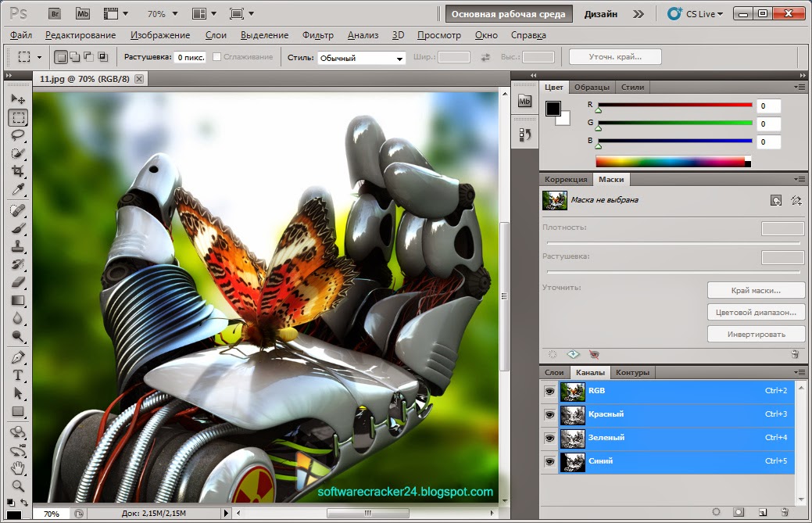
Task: Open the Фильтр menu
Action: point(317,35)
